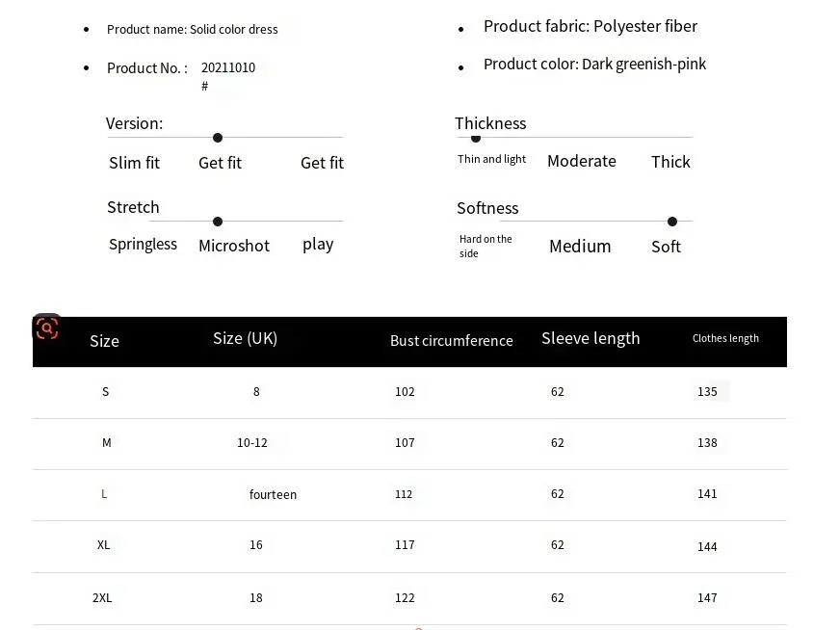This screenshot has width=840, height=630.
Task: Click the 'fourteen' UK size cell
Action: (273, 494)
